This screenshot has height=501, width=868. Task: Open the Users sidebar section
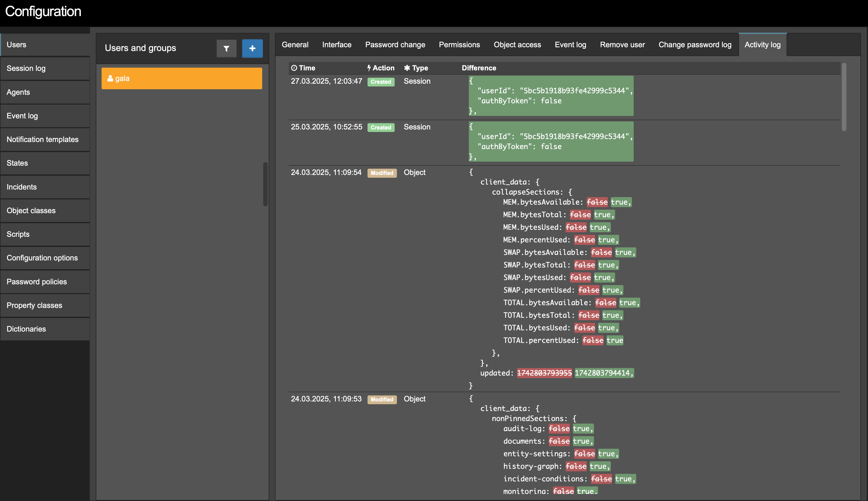[x=45, y=45]
